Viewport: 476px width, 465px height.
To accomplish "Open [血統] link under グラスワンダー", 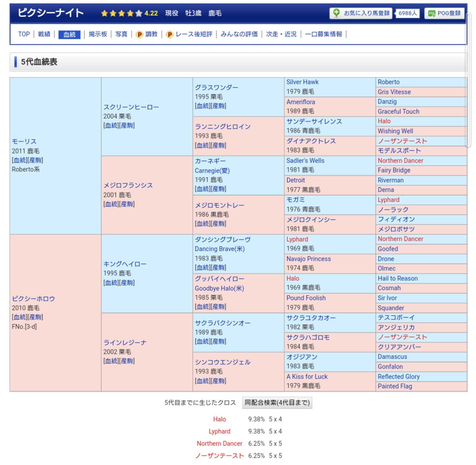I will (x=203, y=106).
